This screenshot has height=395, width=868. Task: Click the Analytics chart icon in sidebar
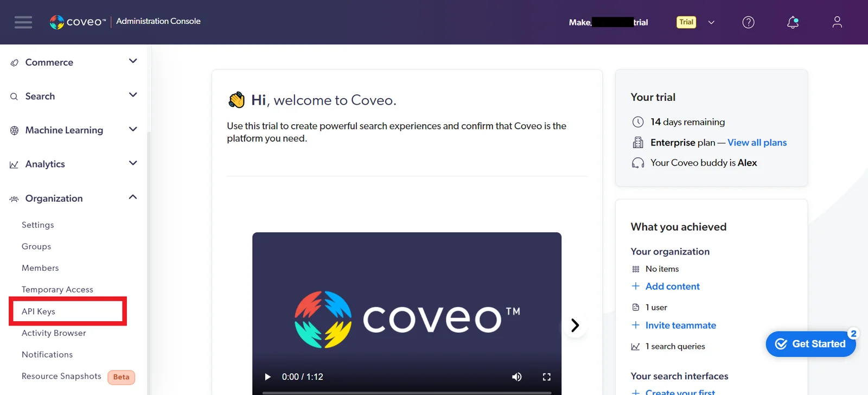14,164
